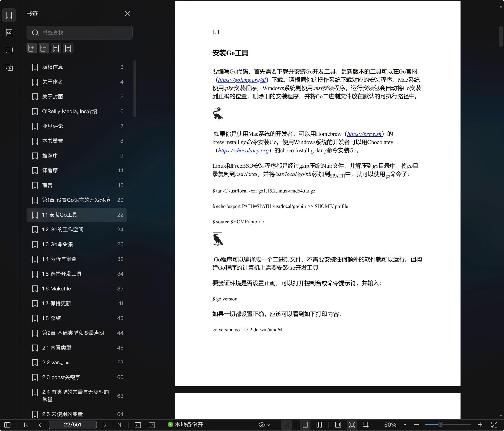Viewport: 504px width, 431px height.
Task: Go to the next page
Action: tap(105, 425)
